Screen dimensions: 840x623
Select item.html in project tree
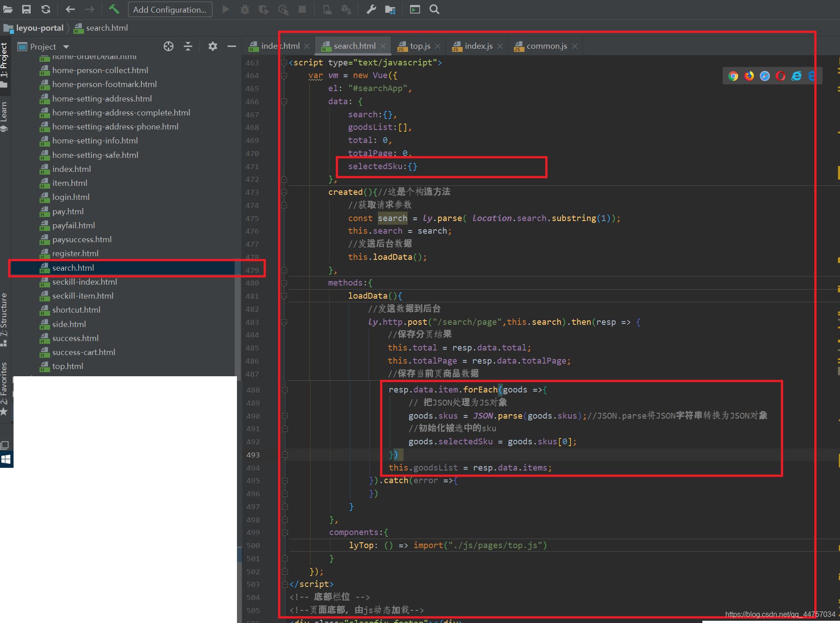tap(70, 183)
